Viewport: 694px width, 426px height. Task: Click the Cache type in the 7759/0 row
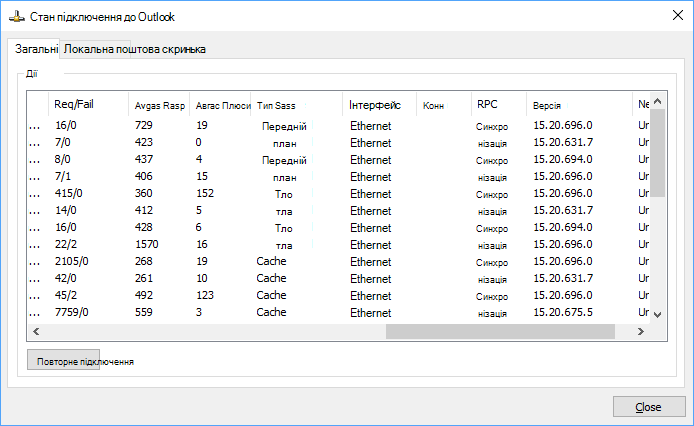coord(271,312)
